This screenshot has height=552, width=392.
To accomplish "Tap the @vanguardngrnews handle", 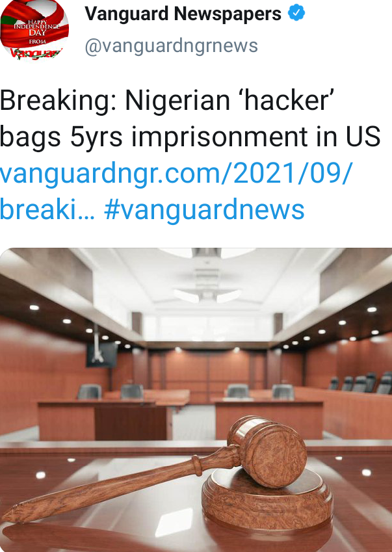I will 172,46.
